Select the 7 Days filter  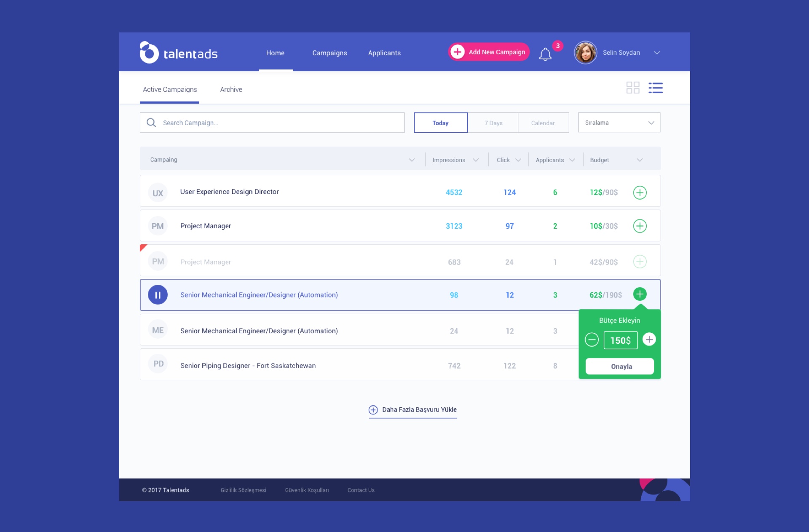click(x=493, y=123)
